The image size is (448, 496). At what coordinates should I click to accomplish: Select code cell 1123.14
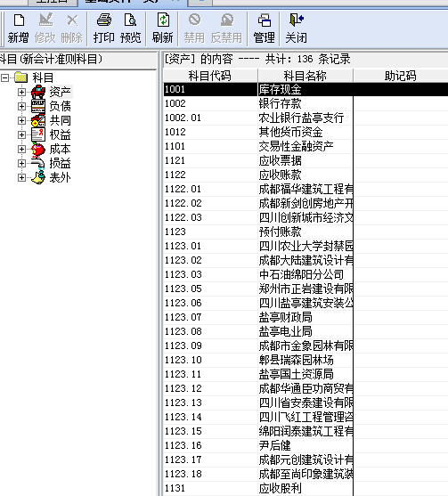pos(210,417)
